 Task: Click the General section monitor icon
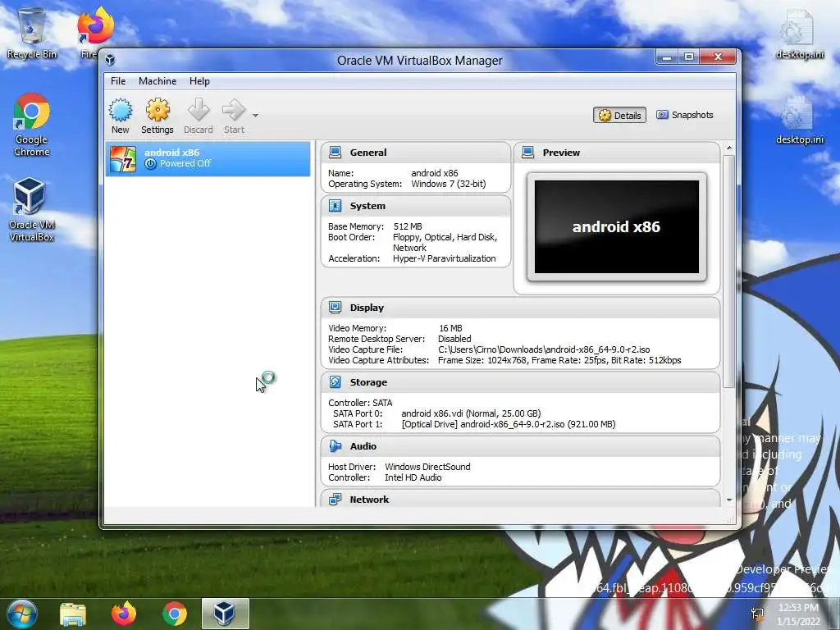[336, 152]
